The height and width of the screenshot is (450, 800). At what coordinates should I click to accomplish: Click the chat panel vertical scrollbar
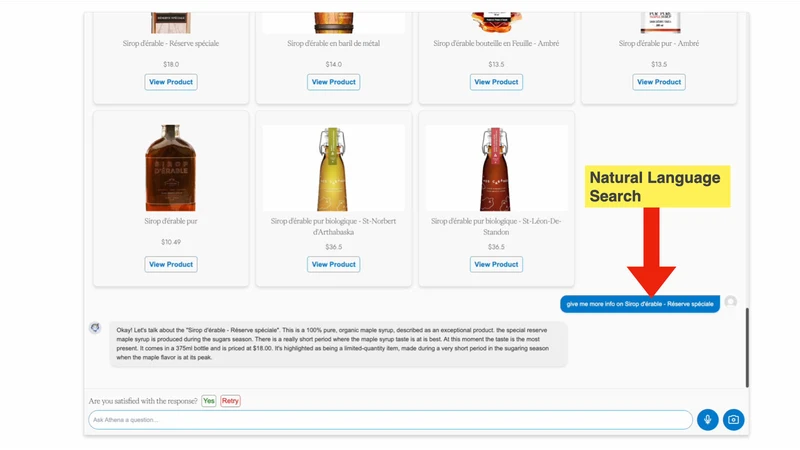(x=747, y=347)
